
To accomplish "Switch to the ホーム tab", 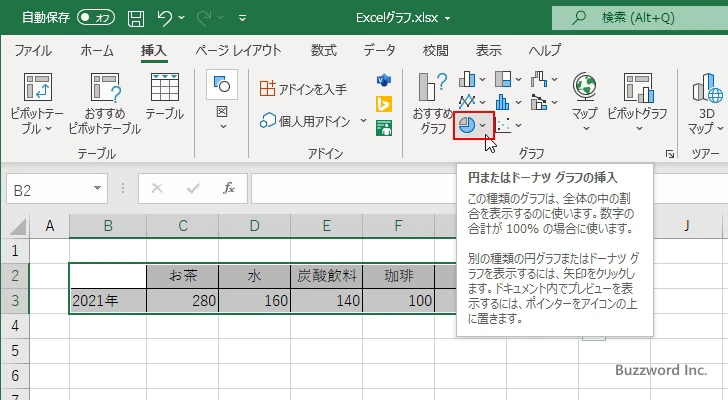I will coord(97,50).
